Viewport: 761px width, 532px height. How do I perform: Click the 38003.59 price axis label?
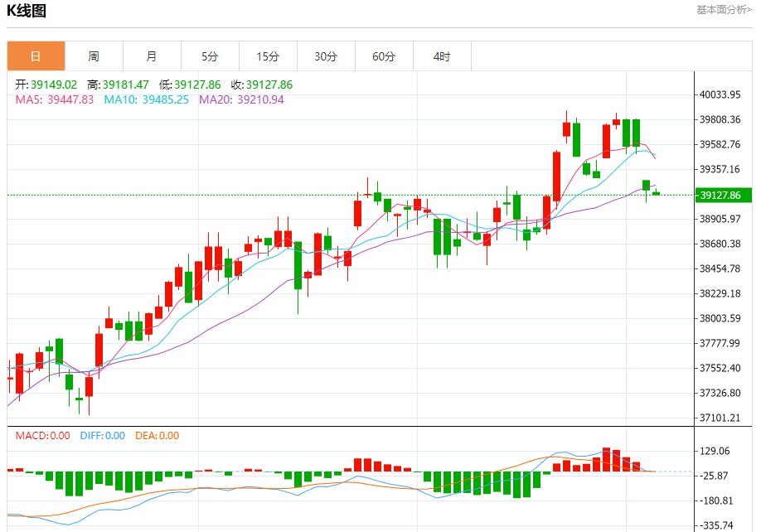(x=720, y=318)
